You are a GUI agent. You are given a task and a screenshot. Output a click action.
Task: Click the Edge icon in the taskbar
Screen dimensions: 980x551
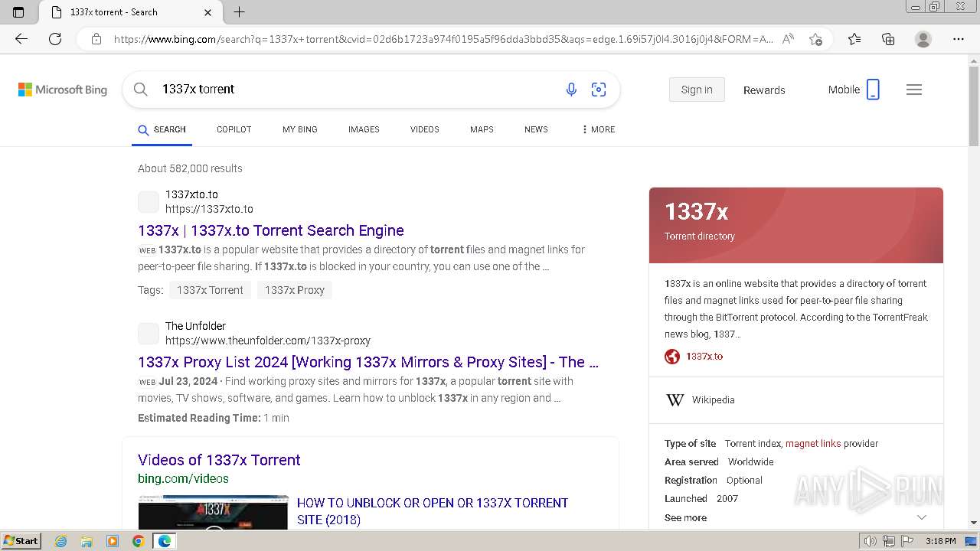(164, 541)
